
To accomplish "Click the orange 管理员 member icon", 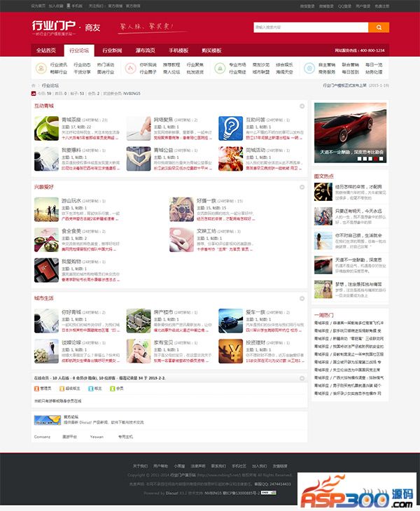I will point(37,388).
